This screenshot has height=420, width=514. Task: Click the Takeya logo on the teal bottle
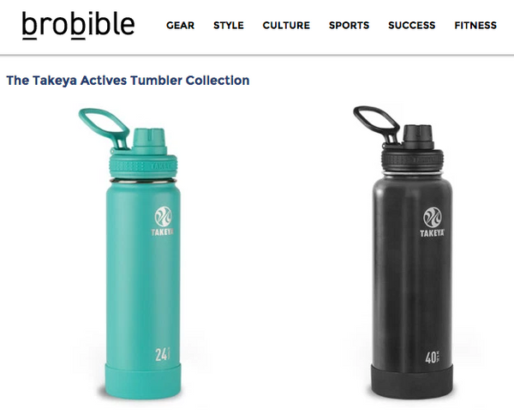163,221
